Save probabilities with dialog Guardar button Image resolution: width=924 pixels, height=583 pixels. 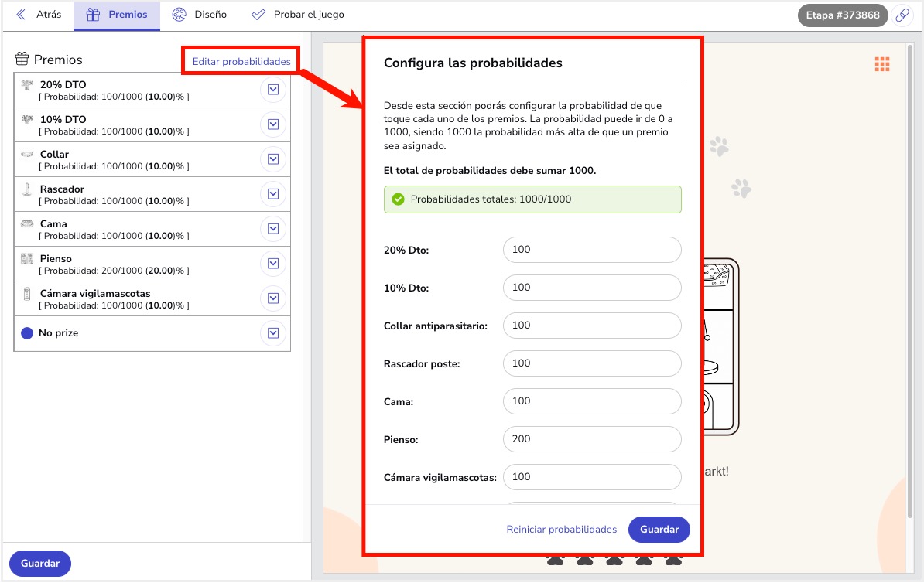pos(659,530)
